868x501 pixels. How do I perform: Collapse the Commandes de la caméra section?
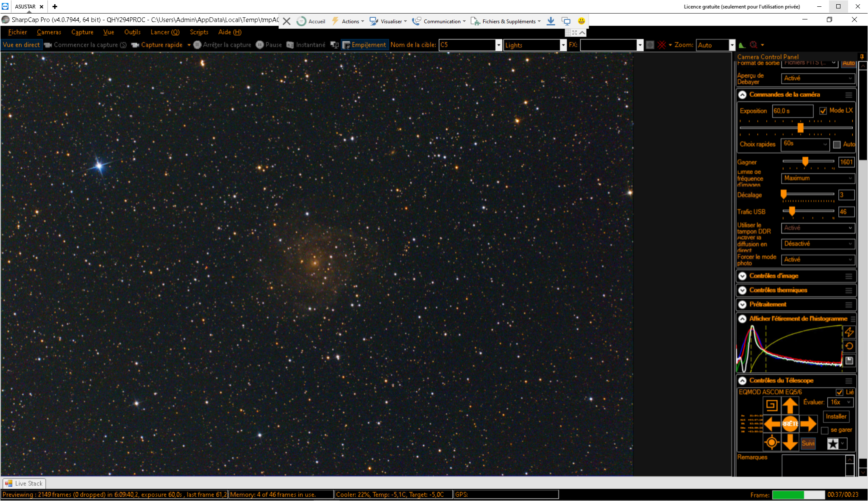click(742, 95)
